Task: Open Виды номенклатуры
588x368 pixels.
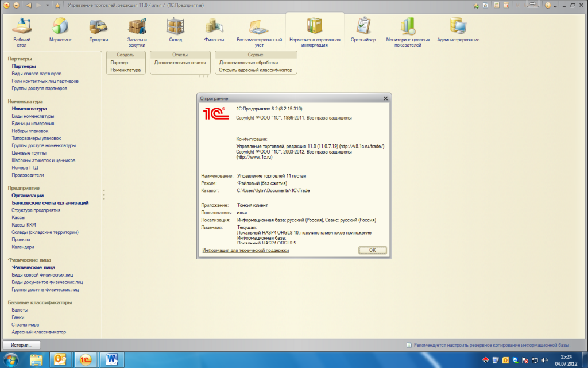Action: [x=33, y=116]
